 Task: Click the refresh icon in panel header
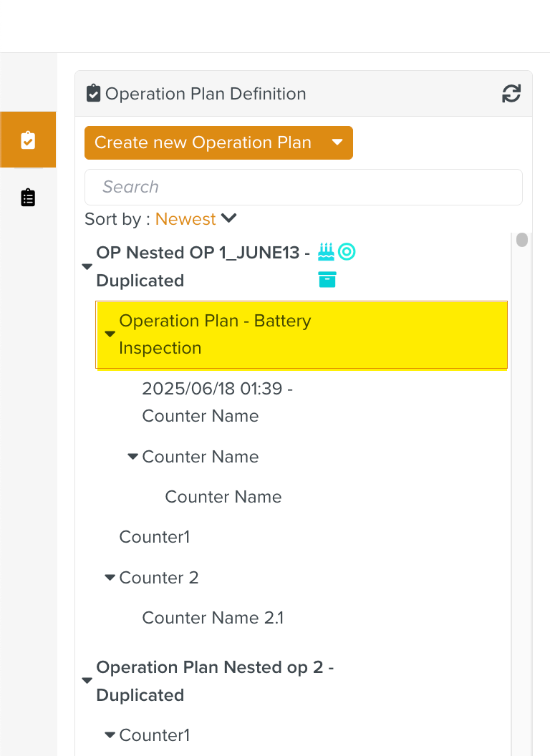pyautogui.click(x=511, y=94)
